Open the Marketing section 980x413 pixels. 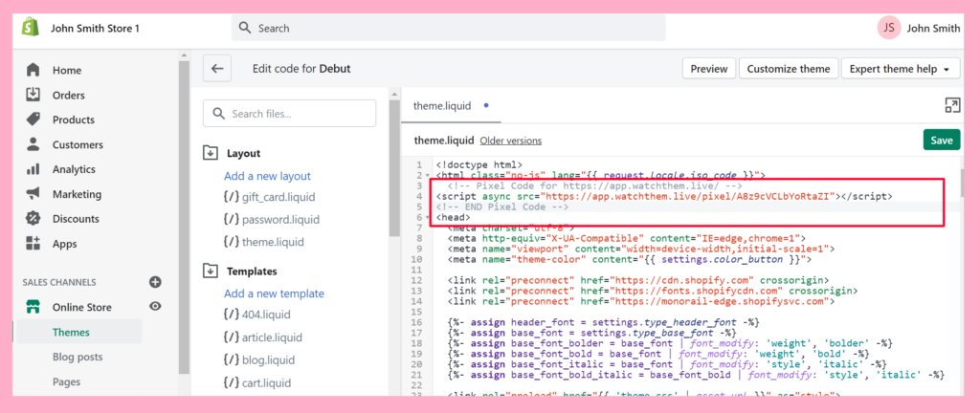(77, 194)
